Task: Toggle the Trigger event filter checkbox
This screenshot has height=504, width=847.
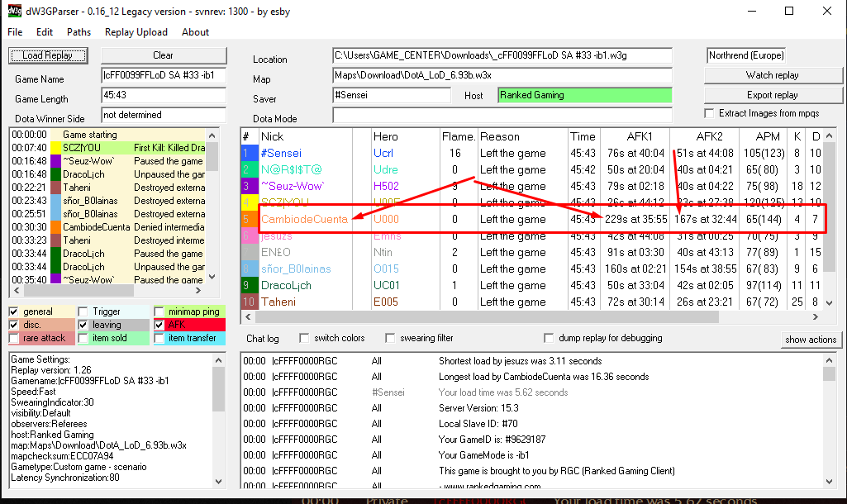Action: [x=83, y=311]
